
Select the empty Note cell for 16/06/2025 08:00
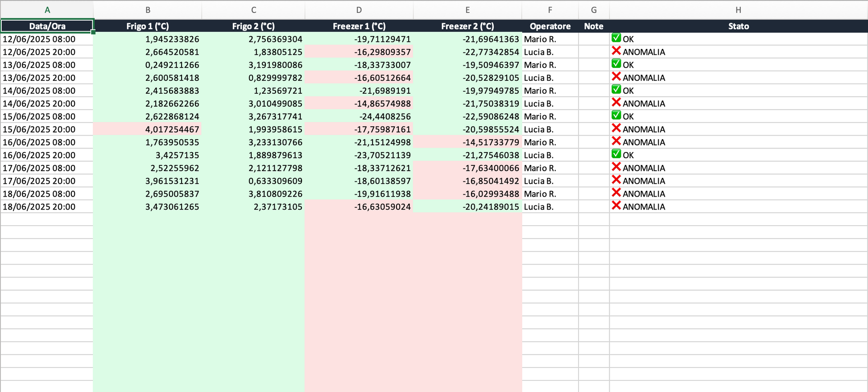pos(593,142)
